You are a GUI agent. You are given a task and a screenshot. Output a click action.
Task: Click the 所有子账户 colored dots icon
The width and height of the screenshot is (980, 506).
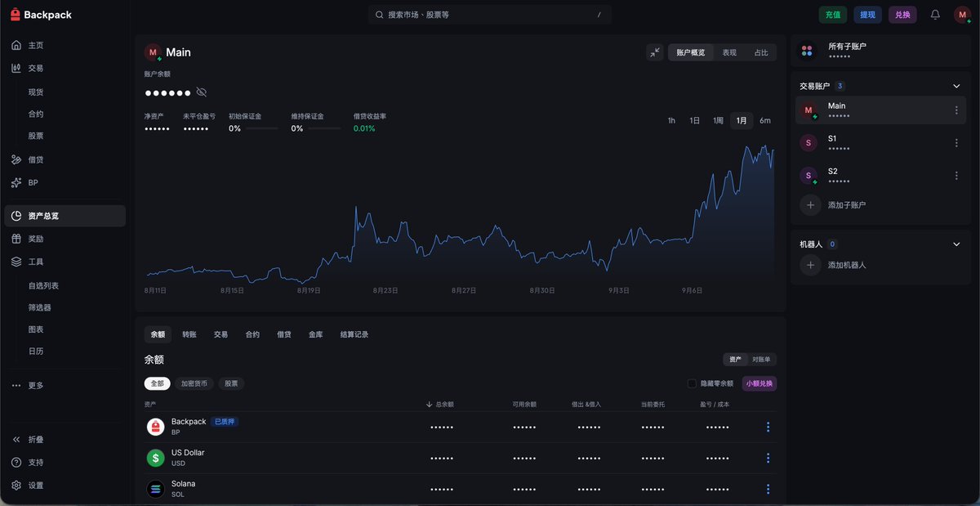808,51
